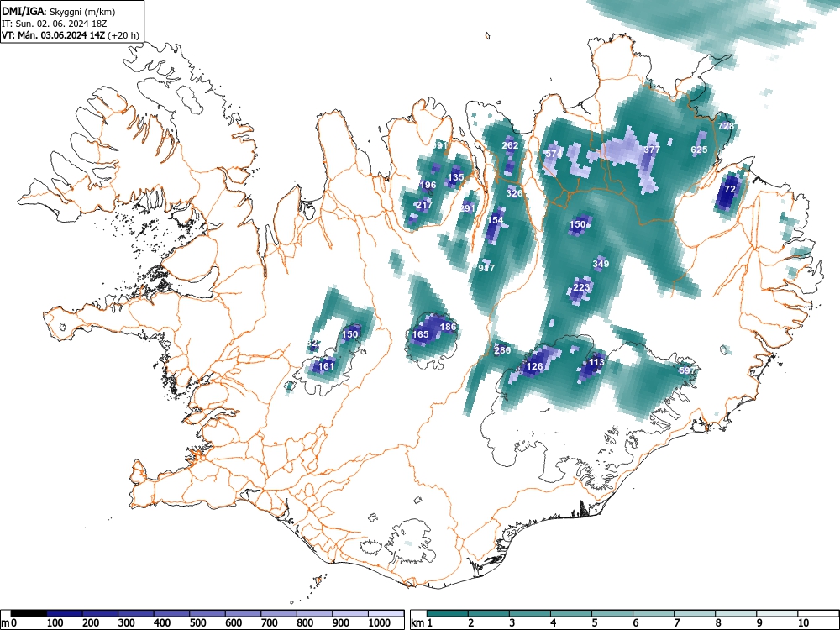840x630 pixels.
Task: Click the 'km' unit label in the legend
Action: [x=417, y=623]
